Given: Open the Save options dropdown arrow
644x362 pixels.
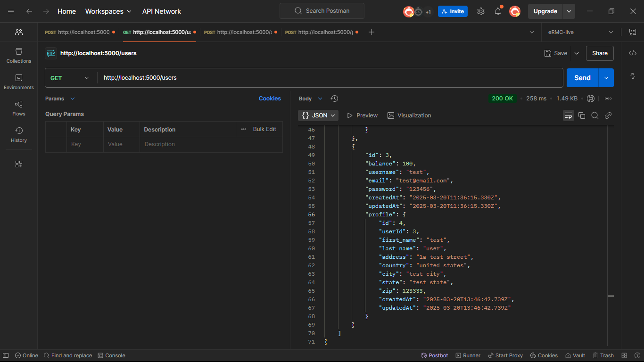Looking at the screenshot, I should click(576, 53).
